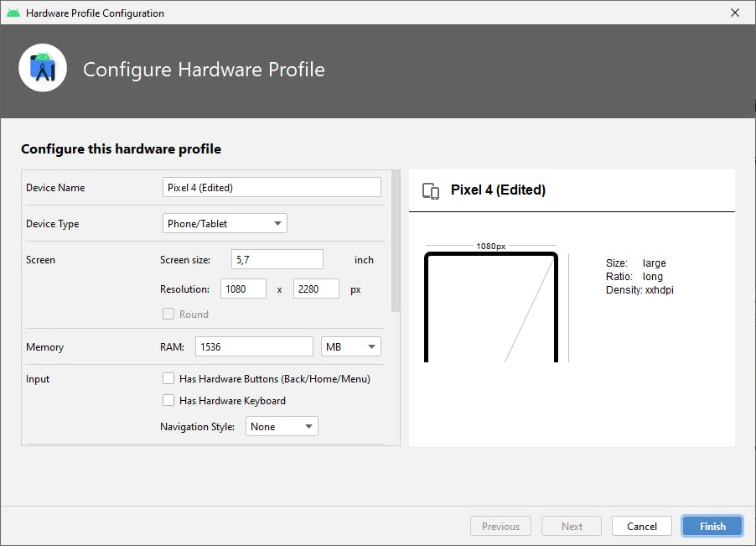Click the resolution width field showing 1080

click(244, 289)
